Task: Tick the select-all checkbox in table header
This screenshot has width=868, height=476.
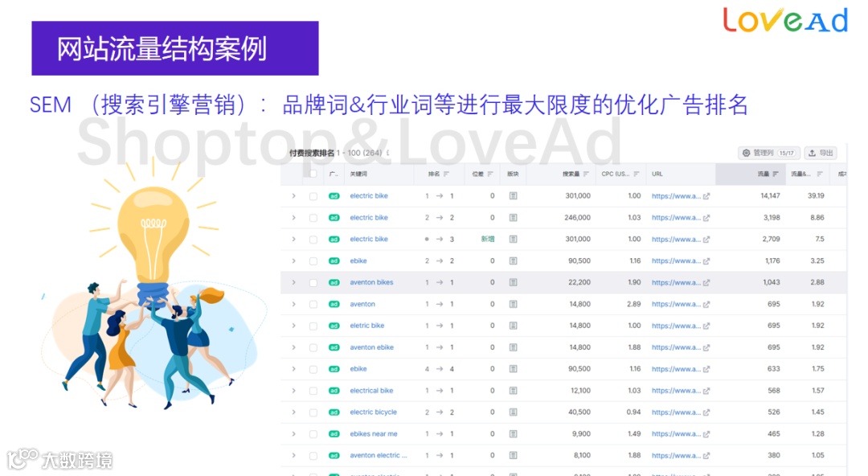Action: 313,174
